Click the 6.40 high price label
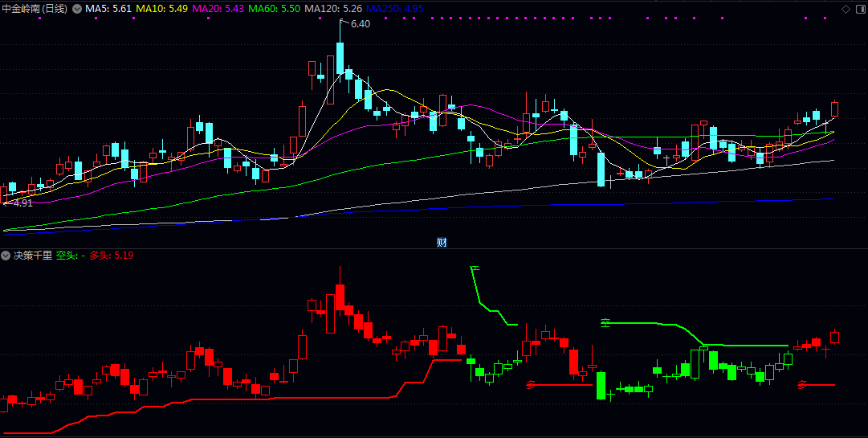 361,24
